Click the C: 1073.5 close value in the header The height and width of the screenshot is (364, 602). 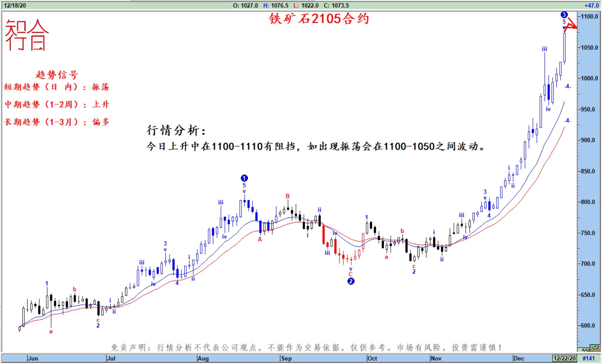tap(336, 5)
